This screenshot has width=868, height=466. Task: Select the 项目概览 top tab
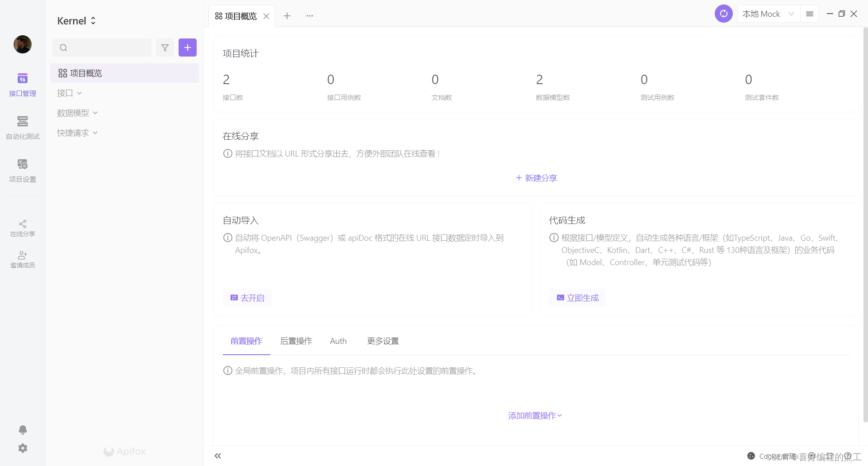coord(242,16)
